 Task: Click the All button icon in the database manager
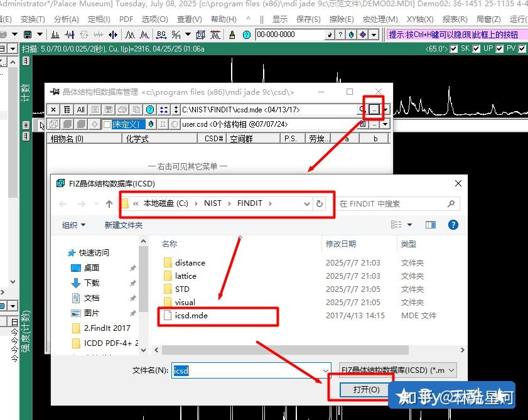(x=80, y=109)
